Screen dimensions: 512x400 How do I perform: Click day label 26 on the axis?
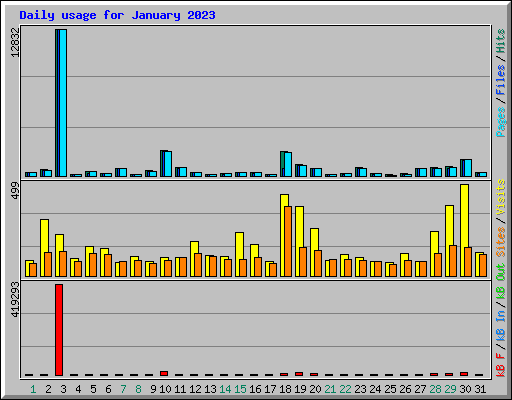point(405,389)
